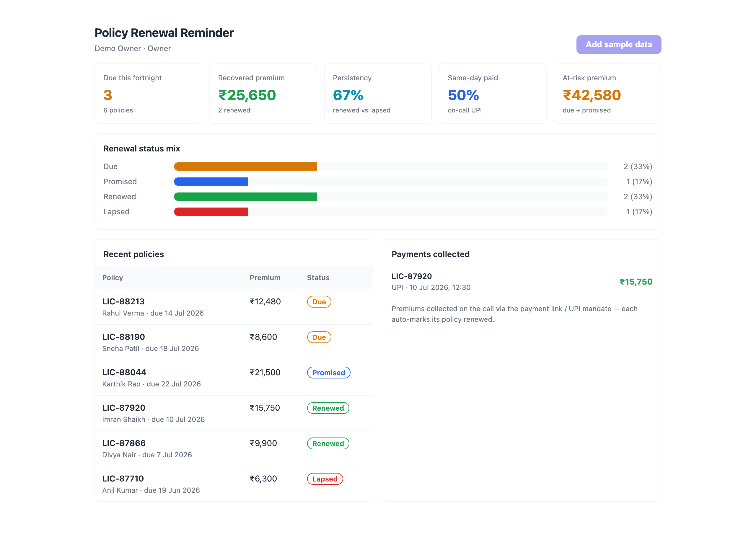Open policy LIC-88044 in Recent policies

click(124, 372)
